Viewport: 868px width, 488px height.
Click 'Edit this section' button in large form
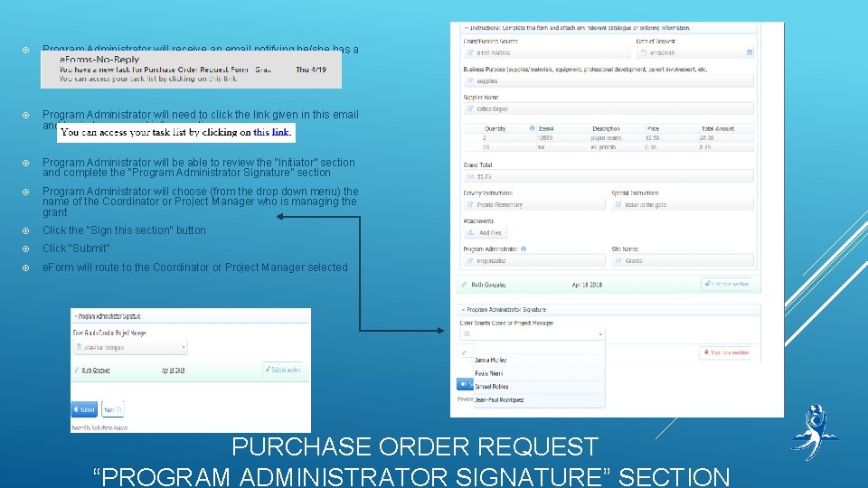coord(726,284)
